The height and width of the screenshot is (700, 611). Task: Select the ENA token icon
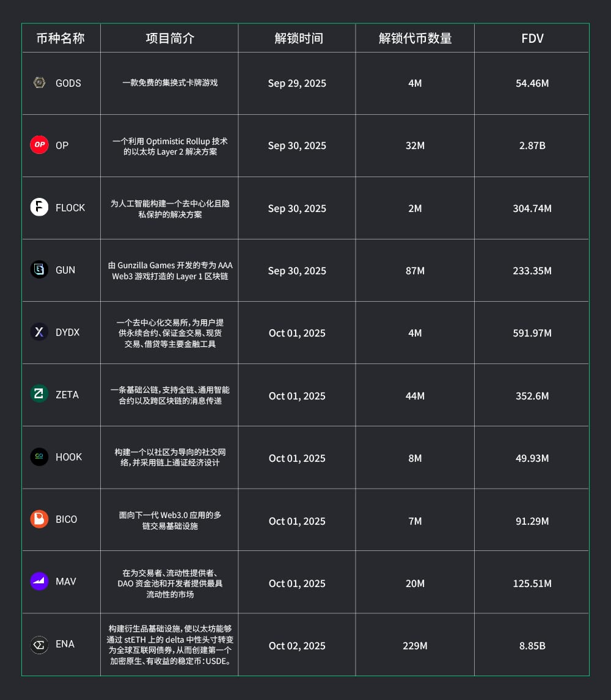click(x=39, y=644)
